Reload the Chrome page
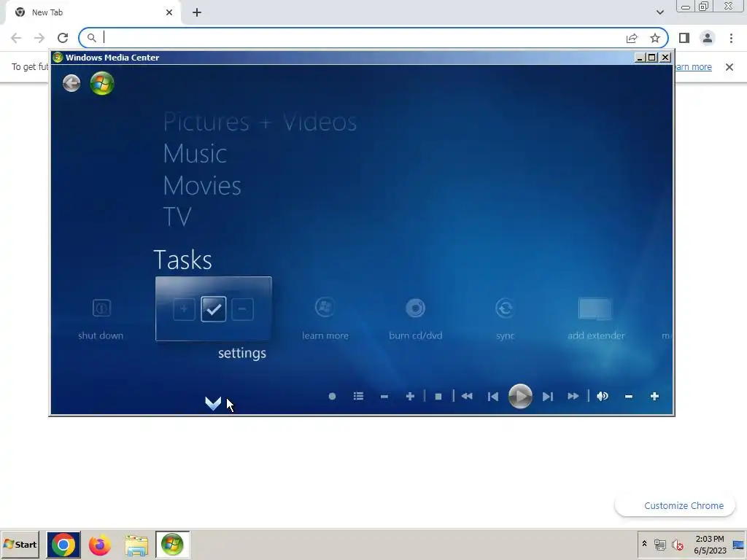This screenshot has height=560, width=747. [63, 38]
